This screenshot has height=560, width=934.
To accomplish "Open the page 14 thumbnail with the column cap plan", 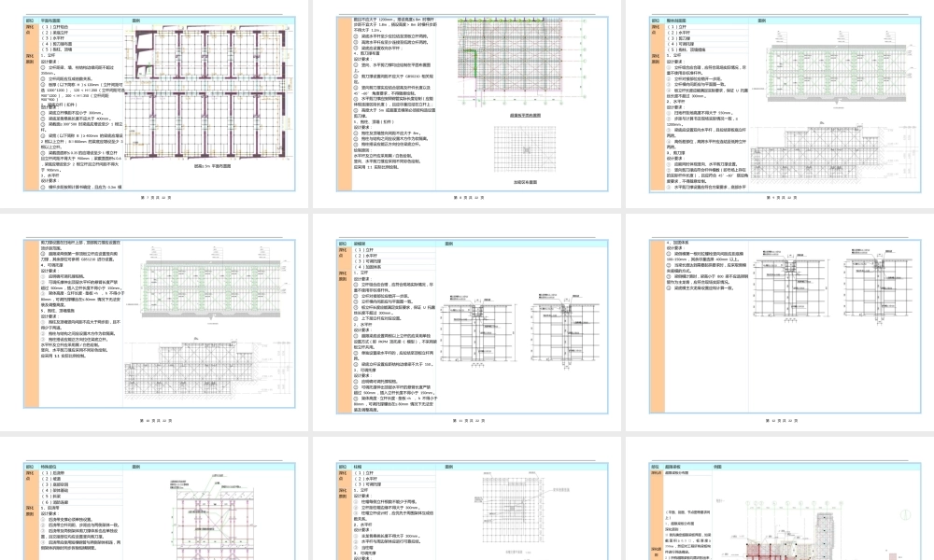I will (467, 498).
